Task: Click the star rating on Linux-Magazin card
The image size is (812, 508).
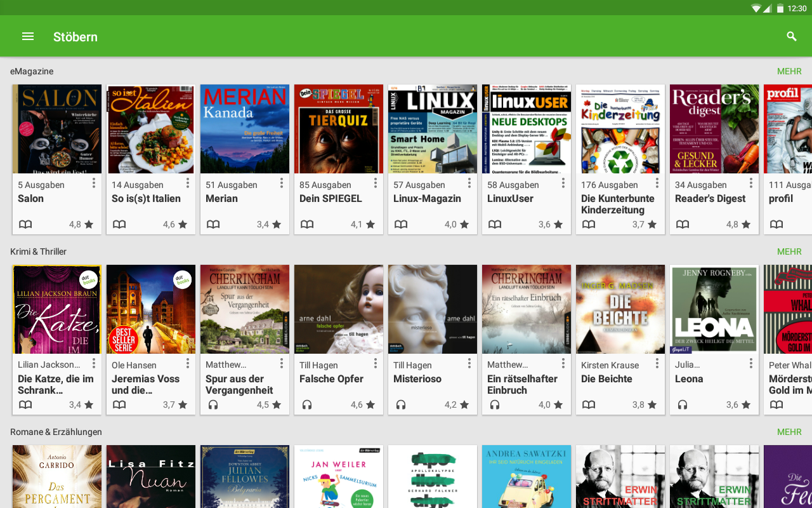Action: point(457,224)
